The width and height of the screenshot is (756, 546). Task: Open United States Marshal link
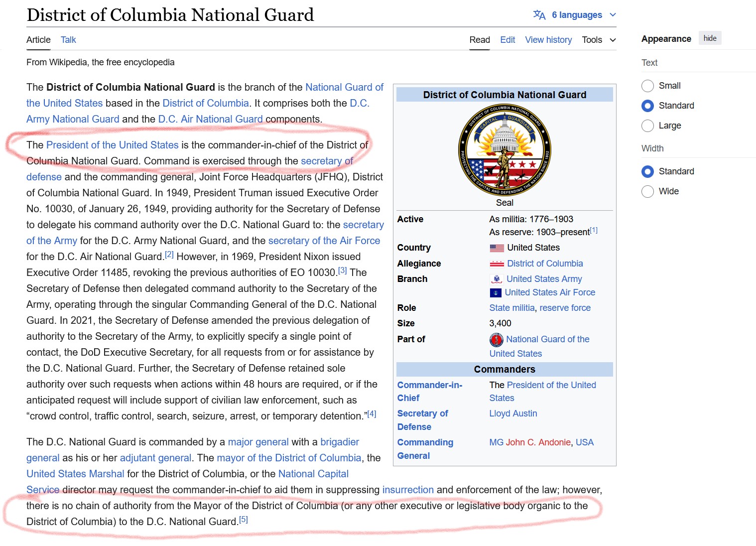75,474
